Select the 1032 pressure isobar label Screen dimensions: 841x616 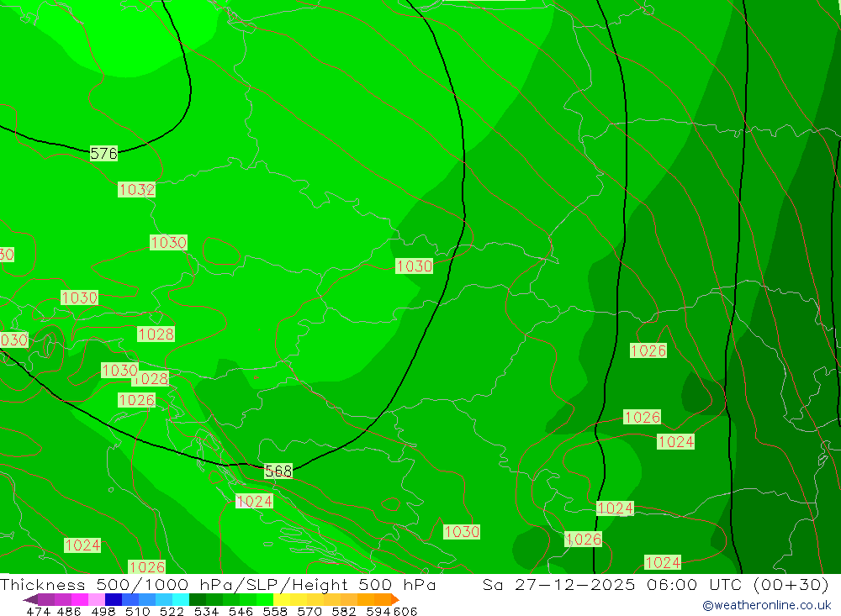click(137, 189)
